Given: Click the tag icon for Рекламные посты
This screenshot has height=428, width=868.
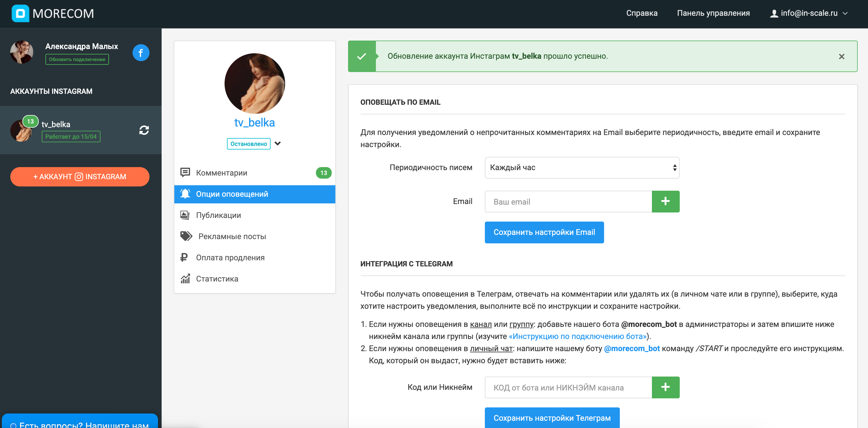Looking at the screenshot, I should click(x=186, y=236).
